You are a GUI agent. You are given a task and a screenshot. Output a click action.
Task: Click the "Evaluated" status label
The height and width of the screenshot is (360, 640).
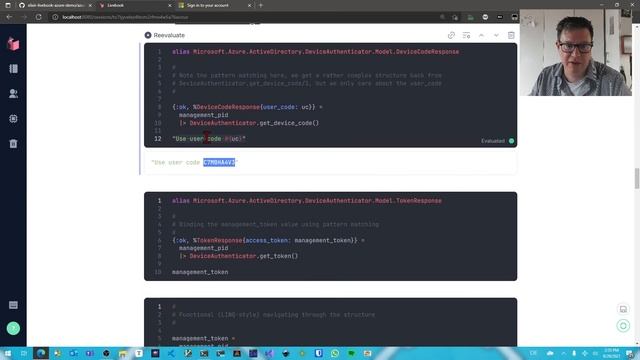pos(493,141)
